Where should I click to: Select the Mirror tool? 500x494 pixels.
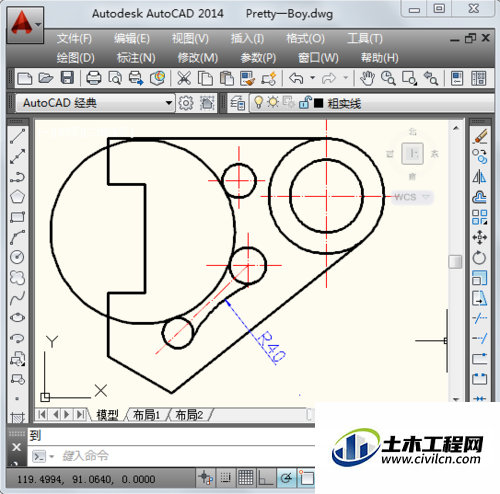click(x=480, y=177)
